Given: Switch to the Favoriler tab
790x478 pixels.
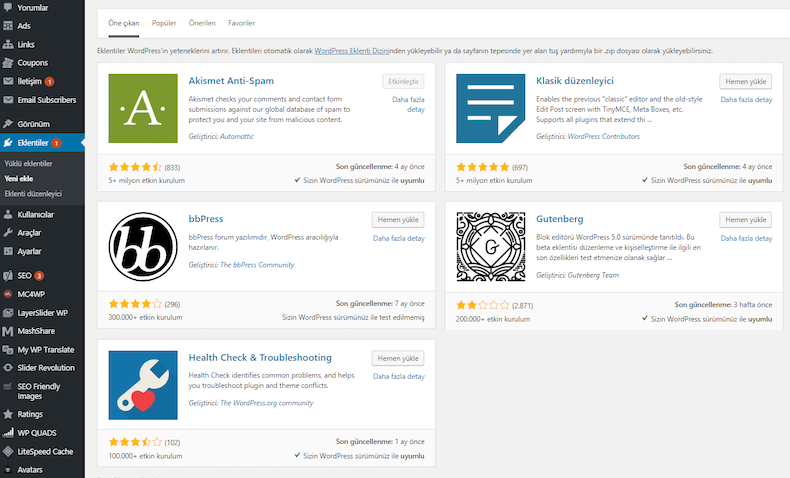Looking at the screenshot, I should pos(241,23).
